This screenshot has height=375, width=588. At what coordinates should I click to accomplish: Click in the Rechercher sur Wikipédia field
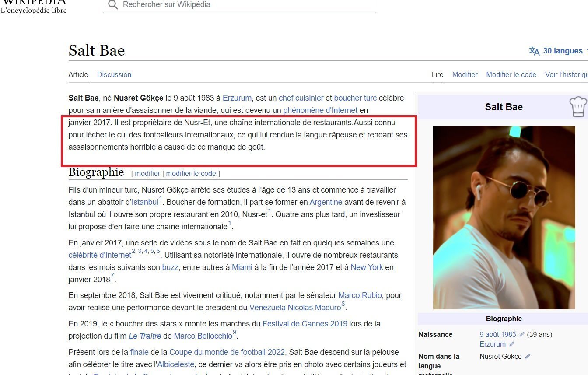[245, 5]
